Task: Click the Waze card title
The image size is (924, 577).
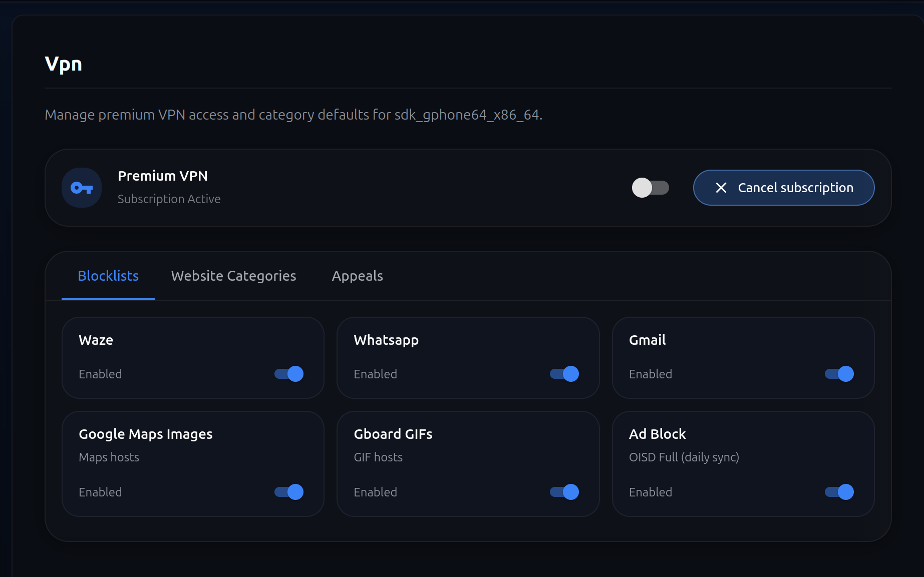Action: click(96, 340)
